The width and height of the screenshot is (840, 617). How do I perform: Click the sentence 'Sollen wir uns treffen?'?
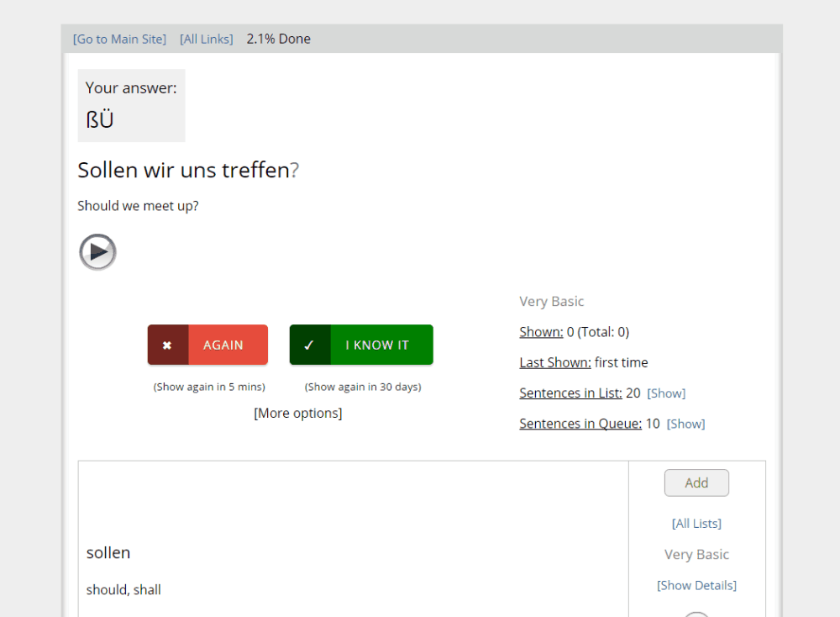[x=188, y=171]
